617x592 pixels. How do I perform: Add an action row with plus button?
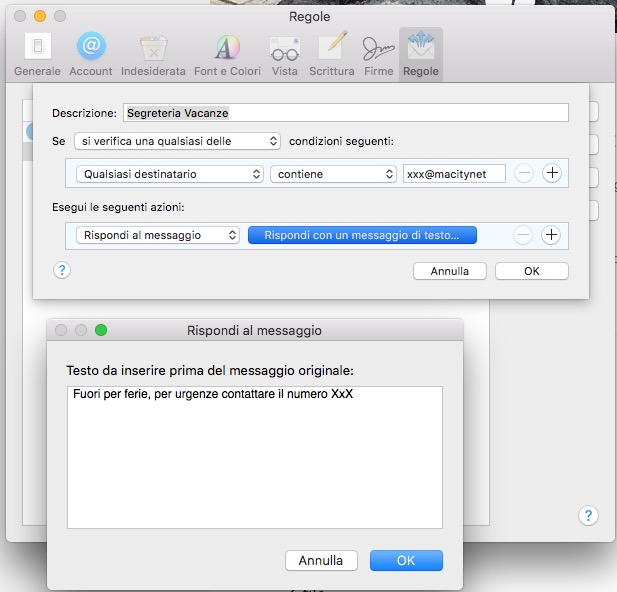pos(551,235)
